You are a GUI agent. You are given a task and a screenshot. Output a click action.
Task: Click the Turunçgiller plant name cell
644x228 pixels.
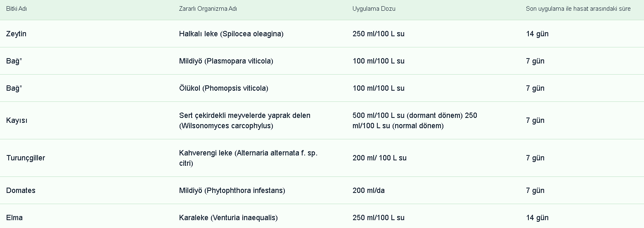coord(26,158)
